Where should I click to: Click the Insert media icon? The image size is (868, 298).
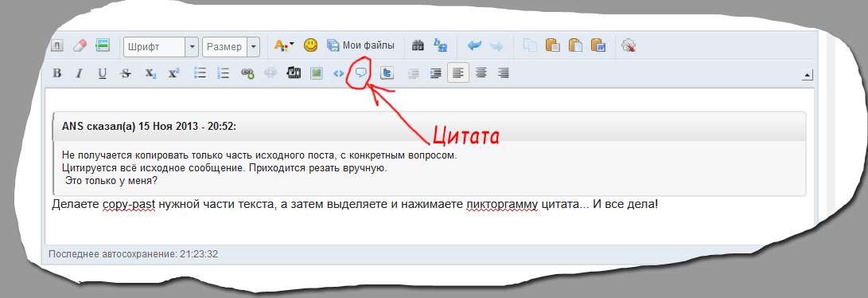pos(293,73)
